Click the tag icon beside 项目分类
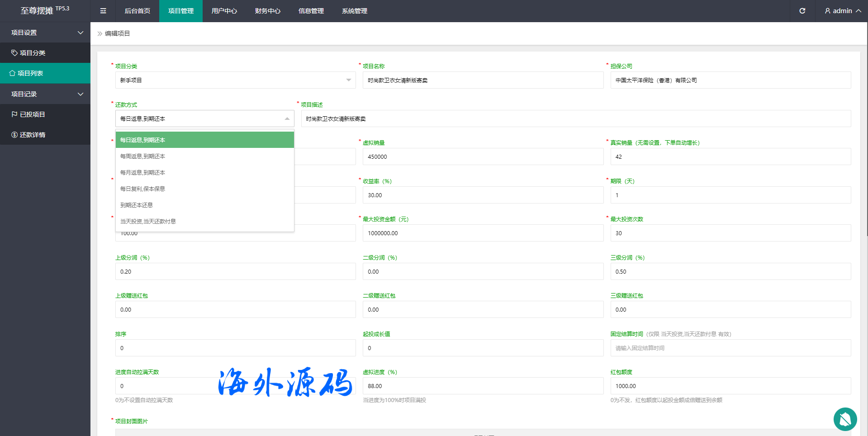 point(14,53)
